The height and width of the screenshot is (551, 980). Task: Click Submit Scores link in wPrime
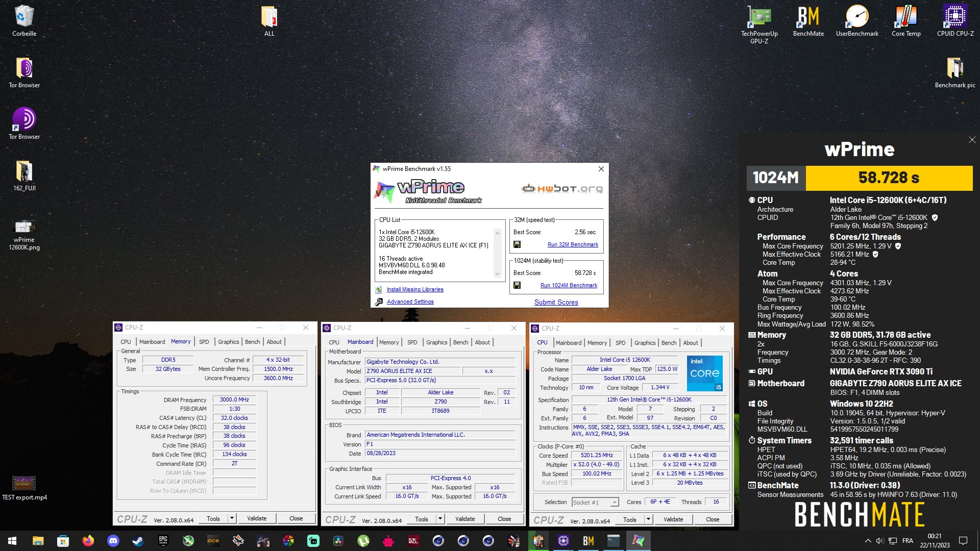pos(556,302)
